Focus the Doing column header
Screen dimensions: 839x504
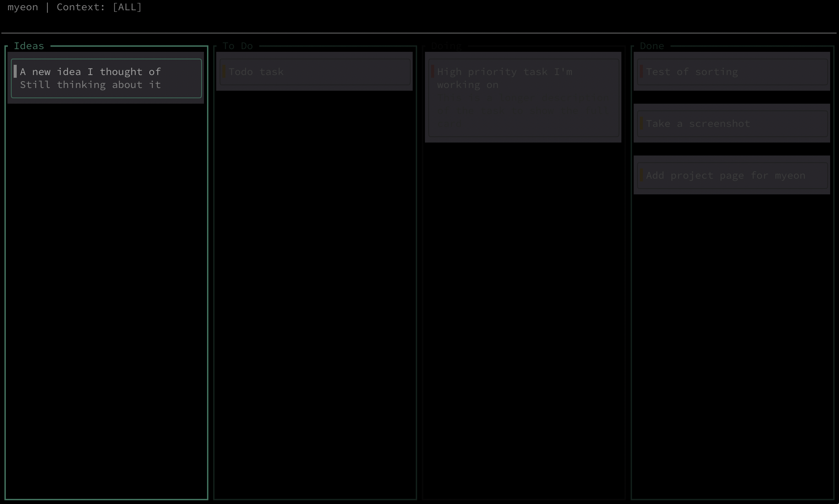pos(446,46)
